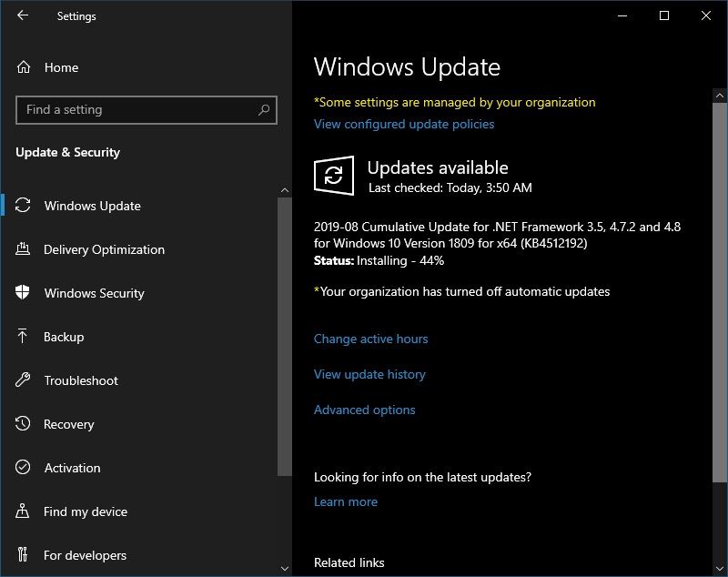
Task: Click the 'Windows Update' page title
Action: tap(407, 66)
